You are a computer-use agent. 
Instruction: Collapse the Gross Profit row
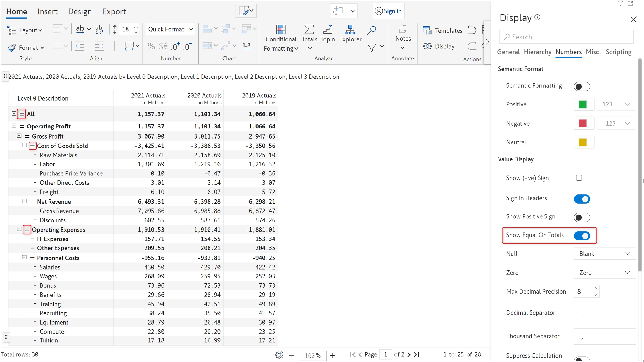pos(19,136)
